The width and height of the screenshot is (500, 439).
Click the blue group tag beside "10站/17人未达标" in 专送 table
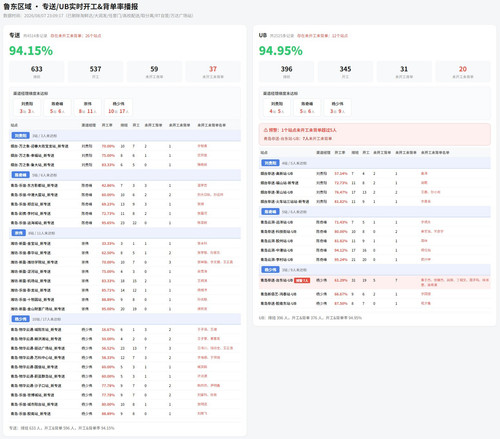click(x=21, y=319)
